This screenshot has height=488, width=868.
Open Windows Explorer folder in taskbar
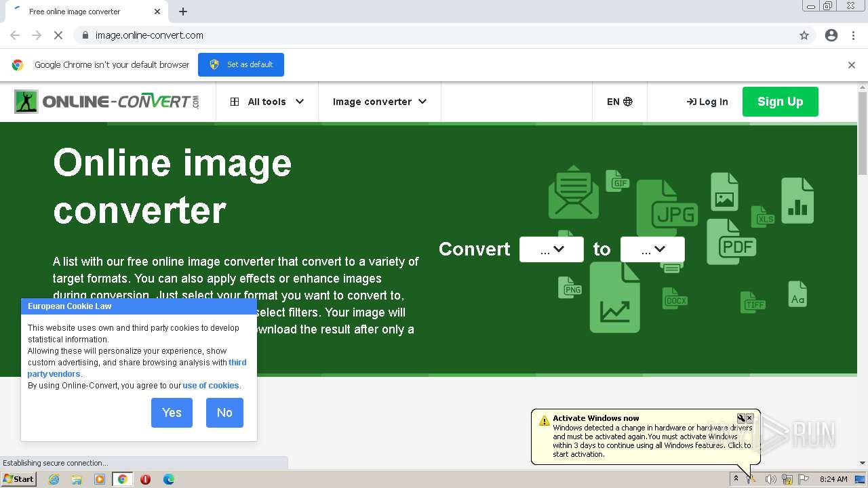point(77,479)
